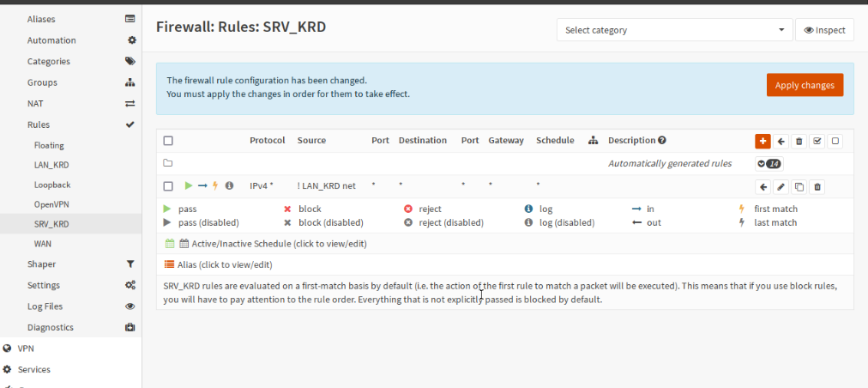Open the WAN rules page in the sidebar

(x=43, y=244)
